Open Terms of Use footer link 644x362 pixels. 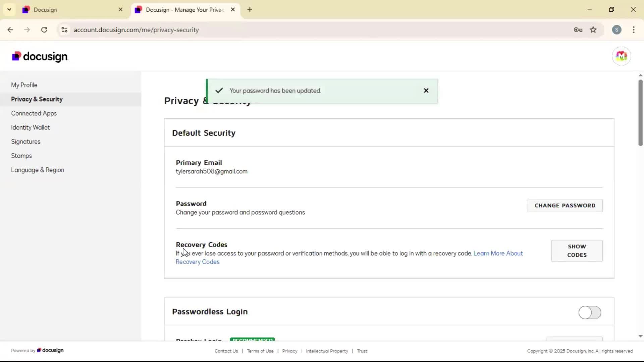260,351
